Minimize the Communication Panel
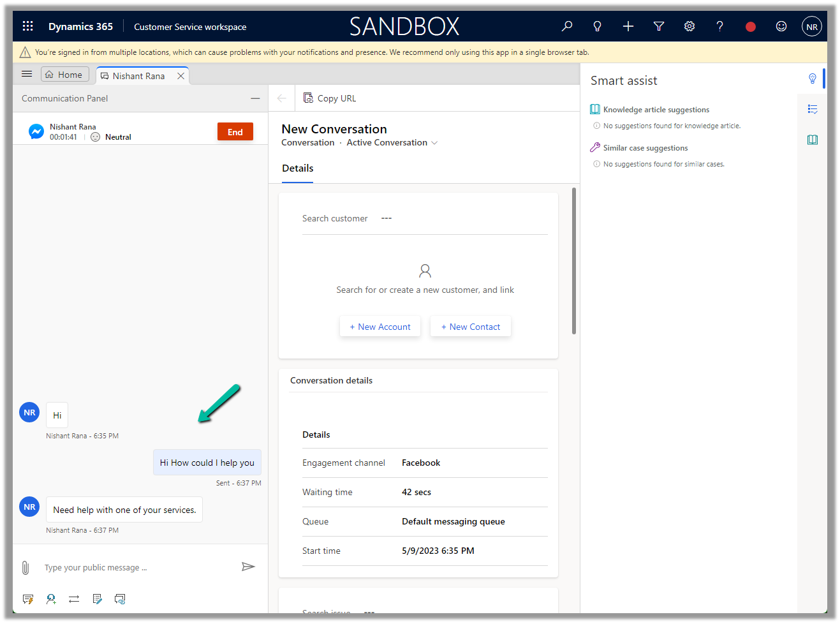Image resolution: width=840 pixels, height=624 pixels. click(255, 98)
